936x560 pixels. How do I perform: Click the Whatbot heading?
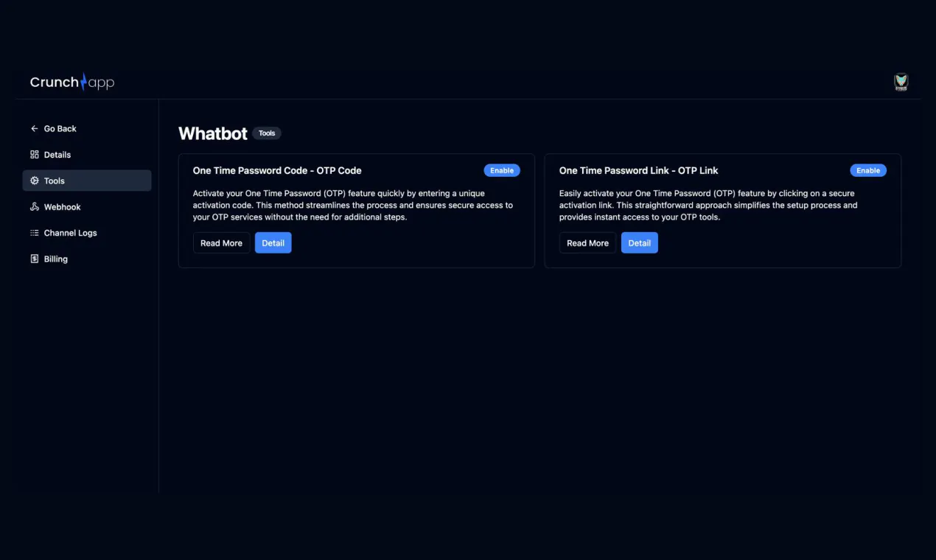[x=213, y=133]
